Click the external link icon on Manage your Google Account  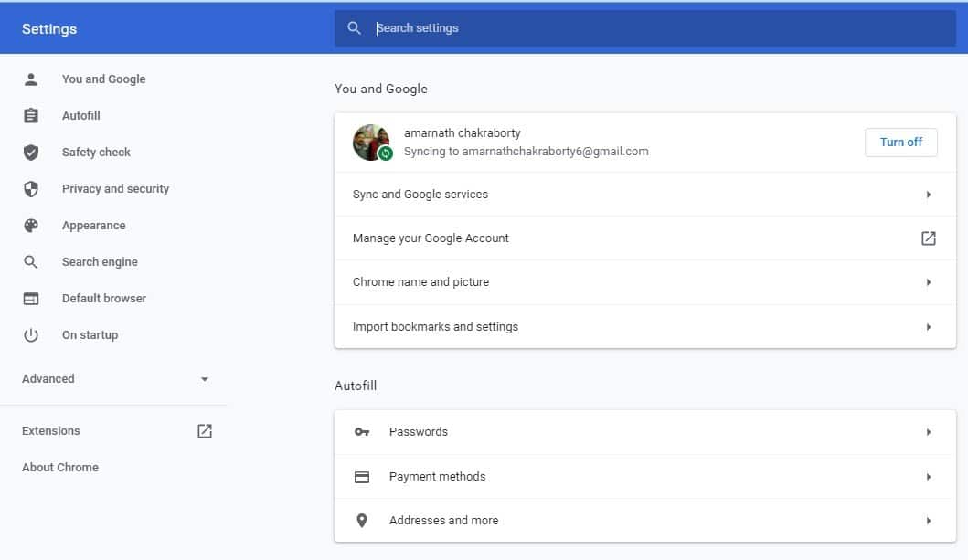coord(929,238)
